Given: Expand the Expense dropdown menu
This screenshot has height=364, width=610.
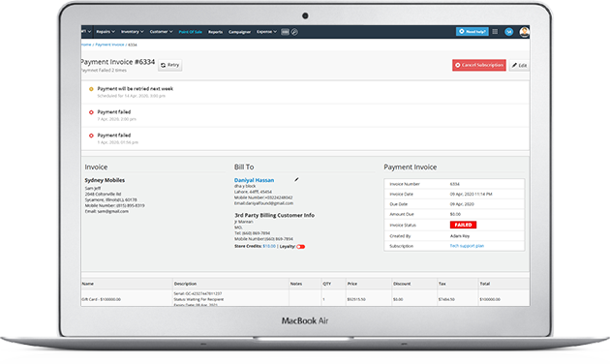Looking at the screenshot, I should coord(266,32).
